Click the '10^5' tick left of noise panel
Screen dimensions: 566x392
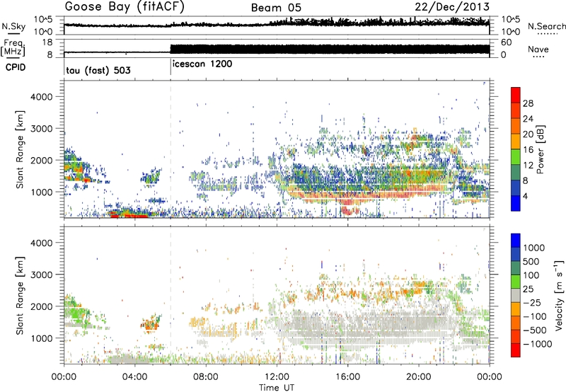click(x=43, y=20)
